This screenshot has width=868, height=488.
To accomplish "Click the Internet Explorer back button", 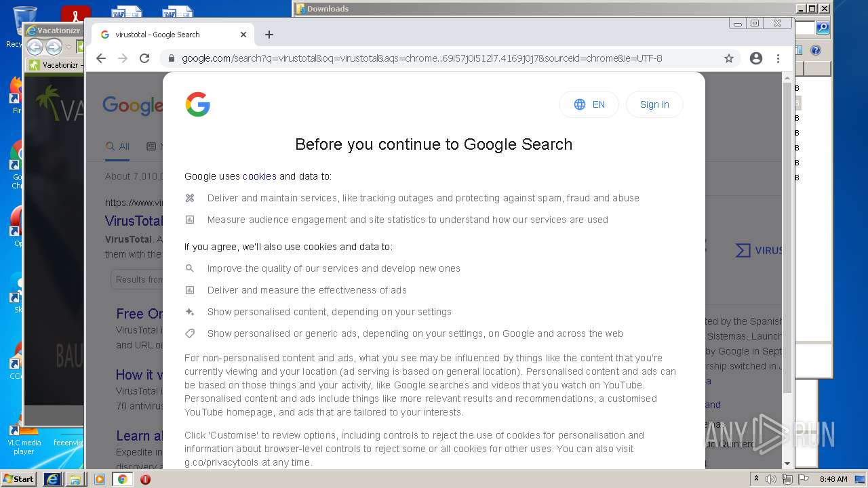I will click(35, 47).
